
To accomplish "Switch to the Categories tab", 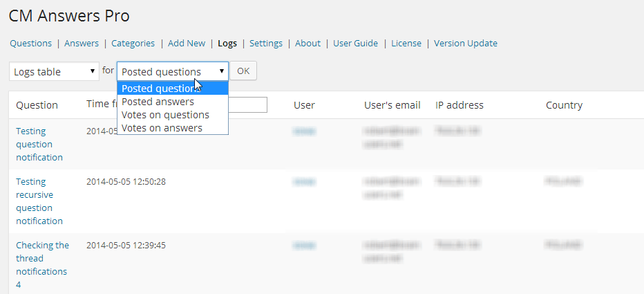I will pos(133,43).
